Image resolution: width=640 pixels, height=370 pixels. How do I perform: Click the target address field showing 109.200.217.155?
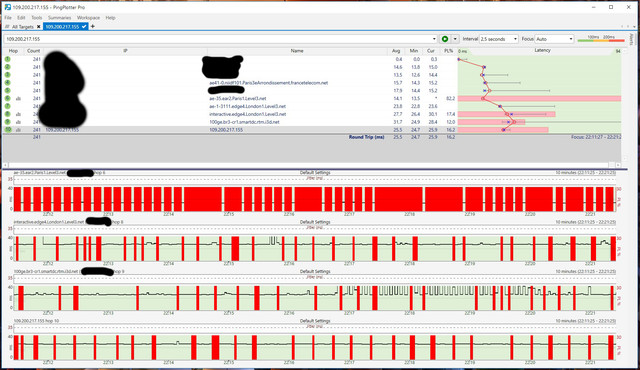tap(218, 39)
